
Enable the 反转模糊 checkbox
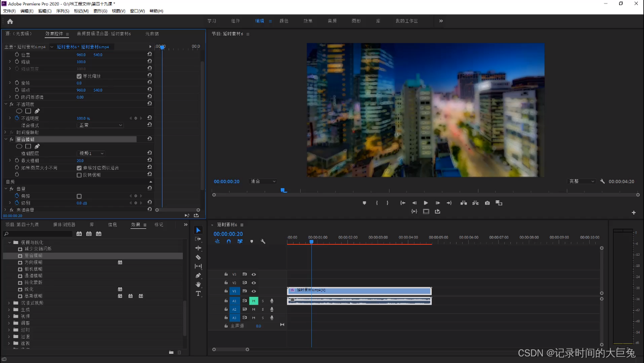point(79,175)
